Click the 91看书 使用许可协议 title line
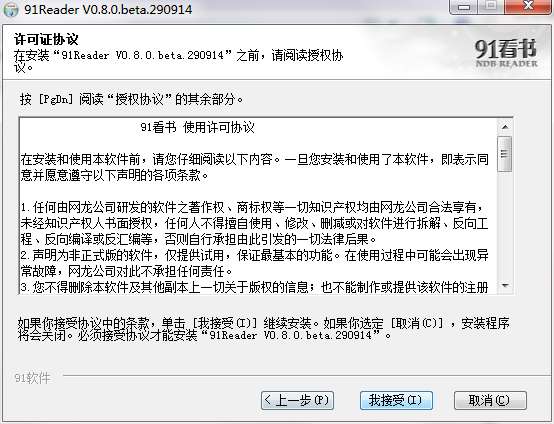This screenshot has width=554, height=424. pos(197,128)
